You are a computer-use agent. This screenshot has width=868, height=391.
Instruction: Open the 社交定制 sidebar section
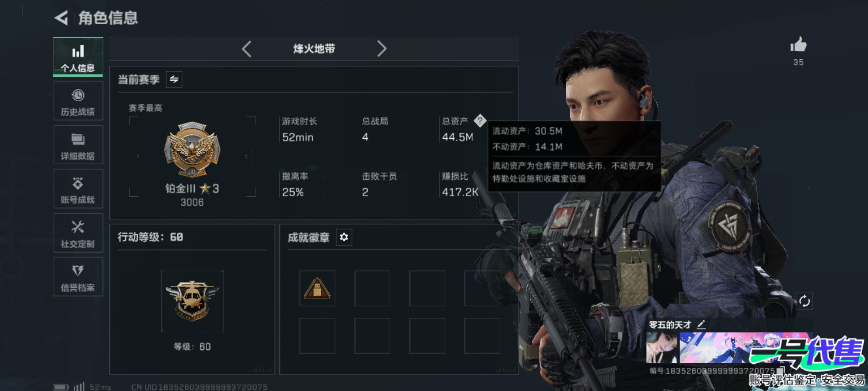78,233
